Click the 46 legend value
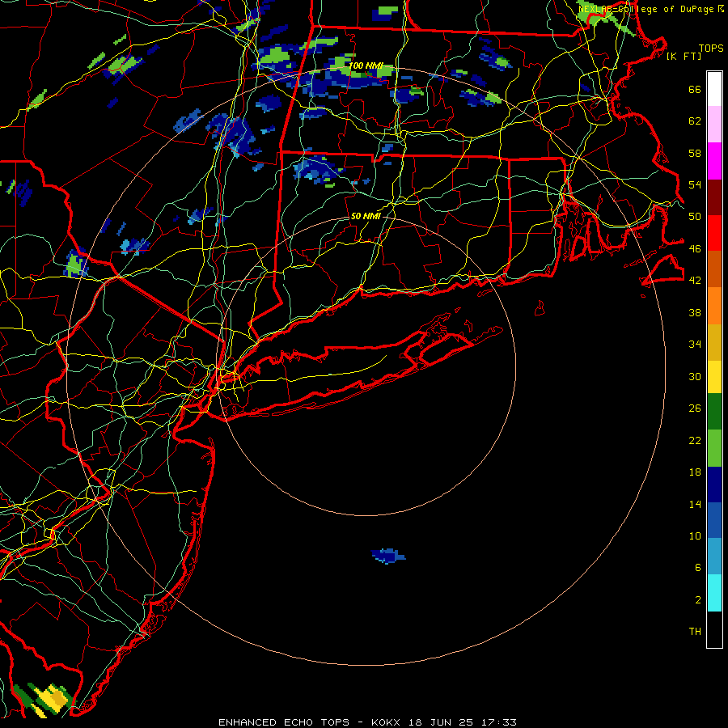The height and width of the screenshot is (728, 728). (x=695, y=248)
